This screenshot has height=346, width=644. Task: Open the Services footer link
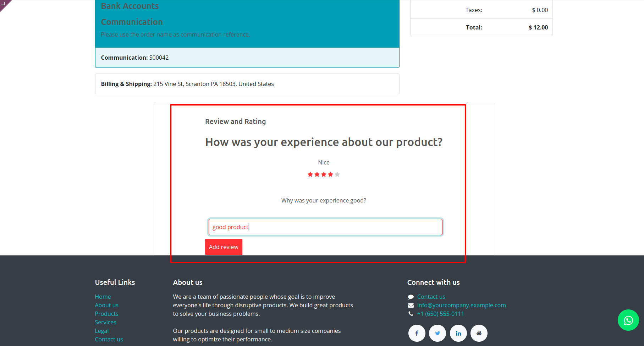(105, 322)
